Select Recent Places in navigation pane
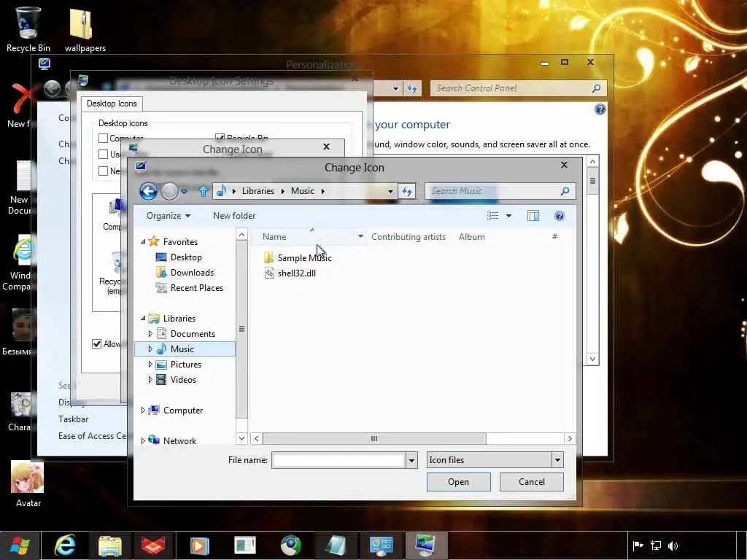This screenshot has width=747, height=560. [x=190, y=288]
